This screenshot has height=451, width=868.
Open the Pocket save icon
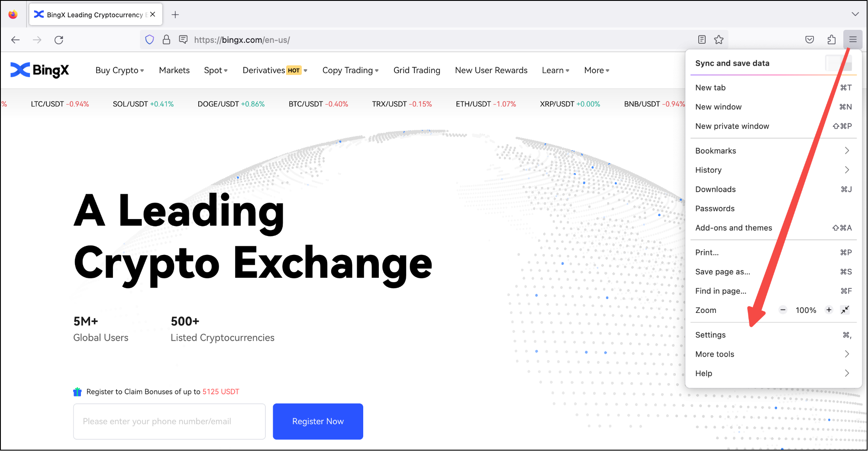810,40
